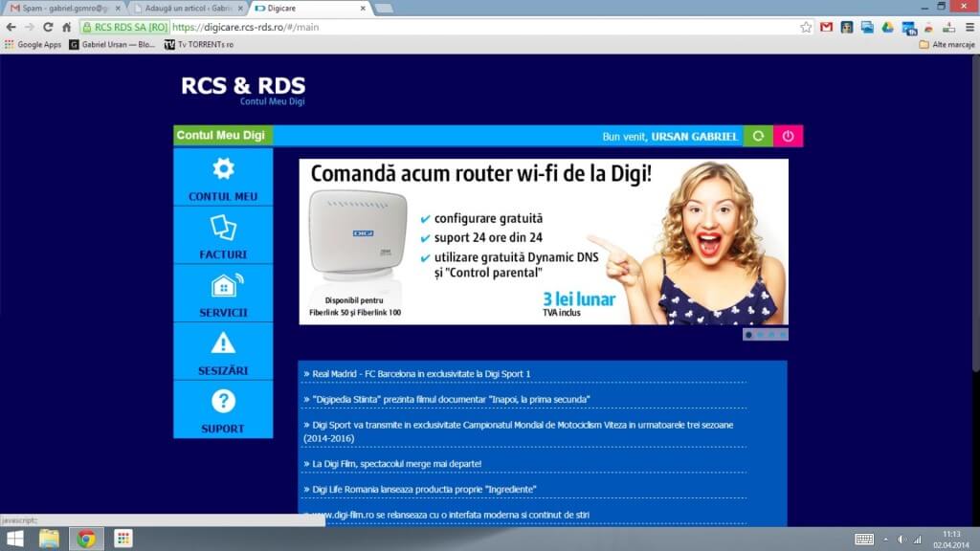Click the address bar URL

[x=245, y=27]
